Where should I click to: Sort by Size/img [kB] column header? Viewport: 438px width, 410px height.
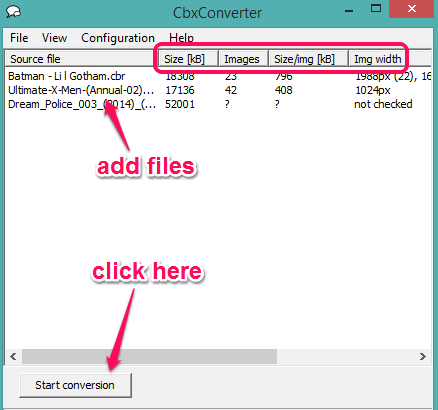coord(308,59)
